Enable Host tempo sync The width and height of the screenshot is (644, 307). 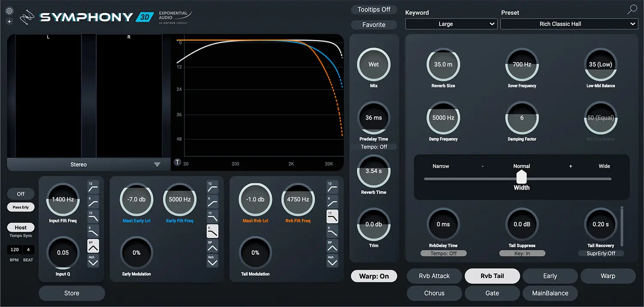[20, 227]
